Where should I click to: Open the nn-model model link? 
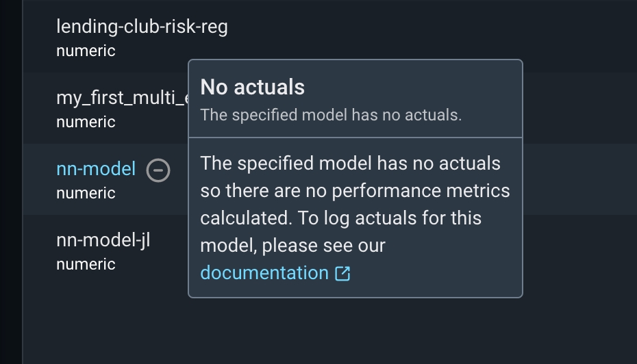coord(96,168)
